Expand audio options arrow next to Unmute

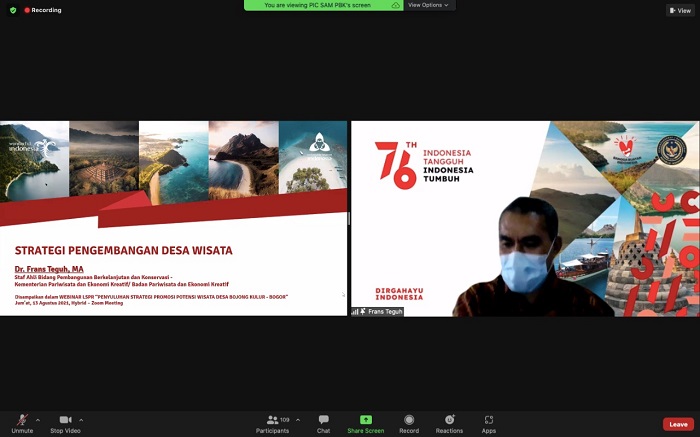tap(37, 419)
